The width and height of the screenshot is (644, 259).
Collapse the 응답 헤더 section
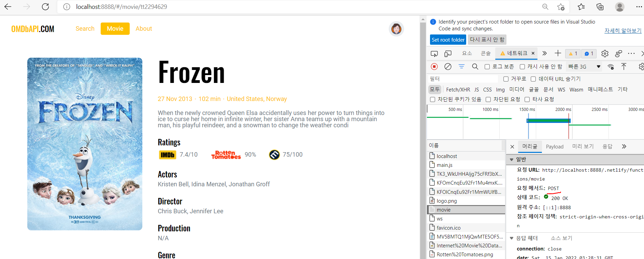[512, 238]
